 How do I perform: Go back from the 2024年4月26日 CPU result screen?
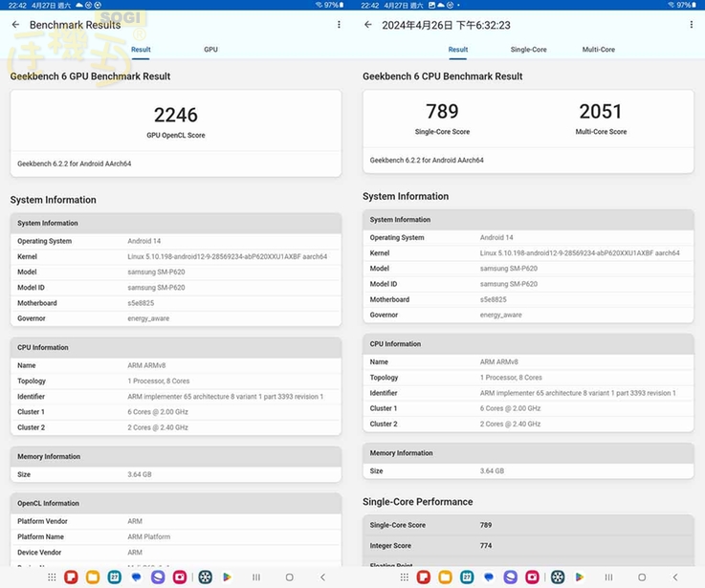[x=368, y=25]
